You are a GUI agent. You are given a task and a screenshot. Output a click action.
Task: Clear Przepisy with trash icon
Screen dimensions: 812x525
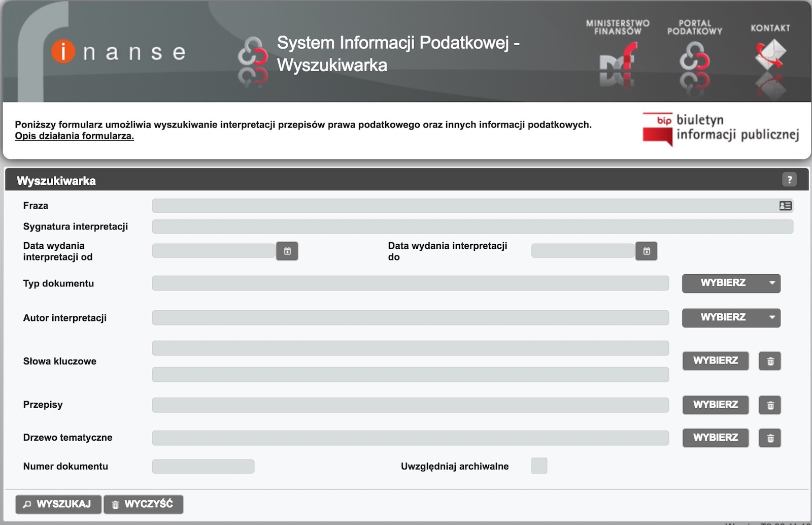tap(770, 405)
